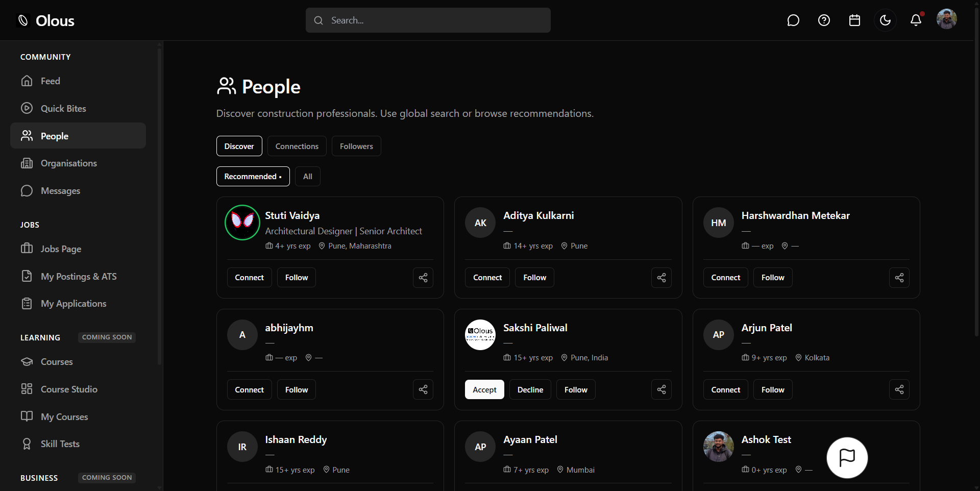Open Ayaan Patel's name link
This screenshot has height=491, width=980.
pos(530,439)
